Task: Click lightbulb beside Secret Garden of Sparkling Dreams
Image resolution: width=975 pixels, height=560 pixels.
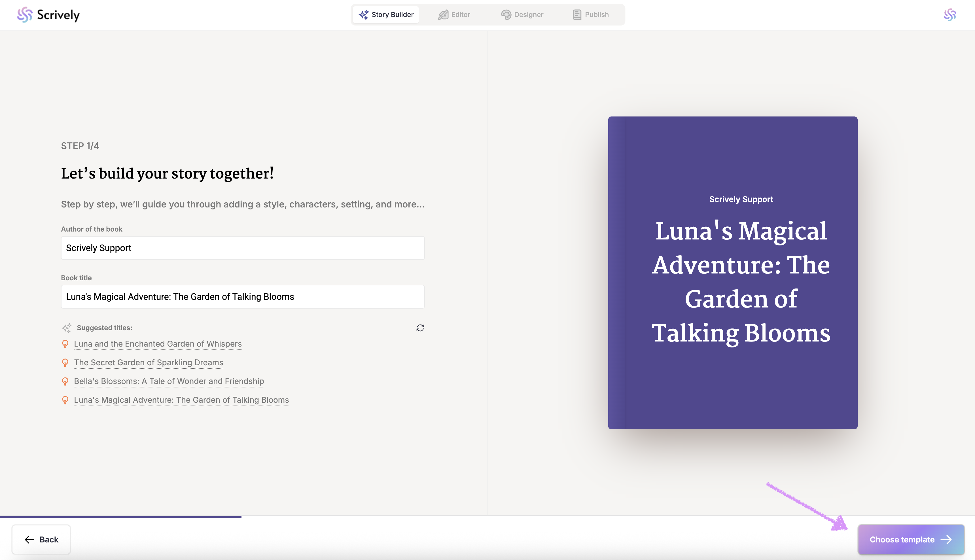Action: click(65, 363)
